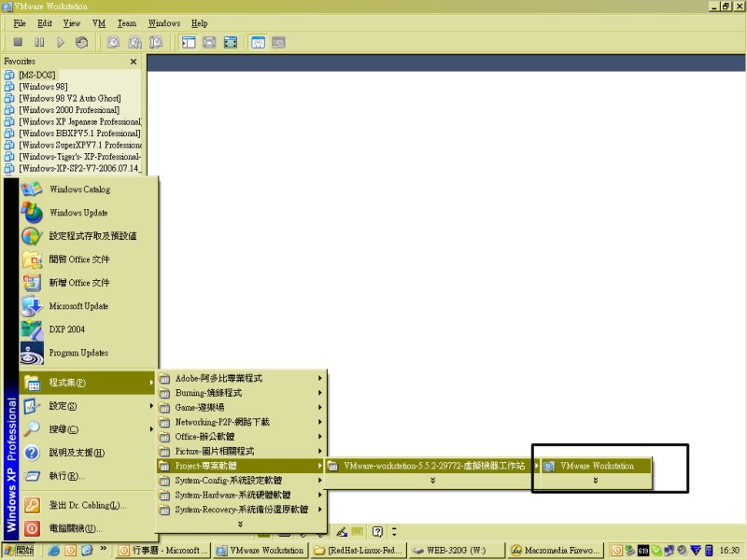Click the Revert to Snapshot toolbar icon
The height and width of the screenshot is (560, 747).
click(134, 42)
